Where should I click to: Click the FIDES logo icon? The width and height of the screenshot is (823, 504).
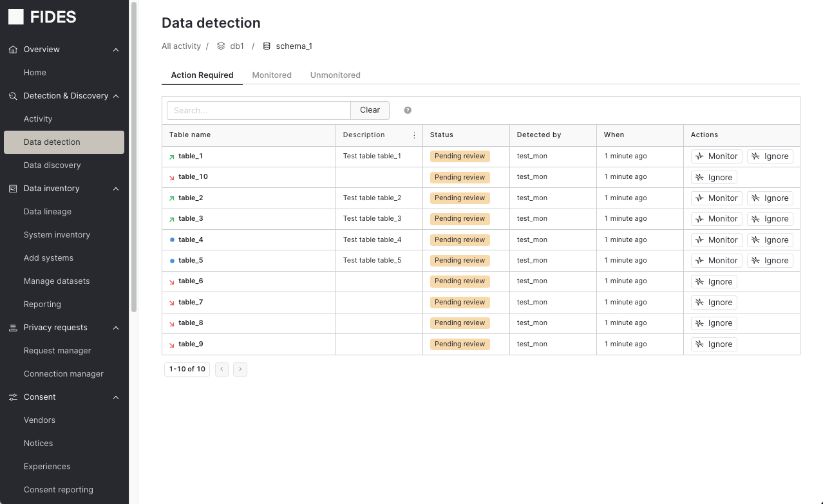coord(16,17)
